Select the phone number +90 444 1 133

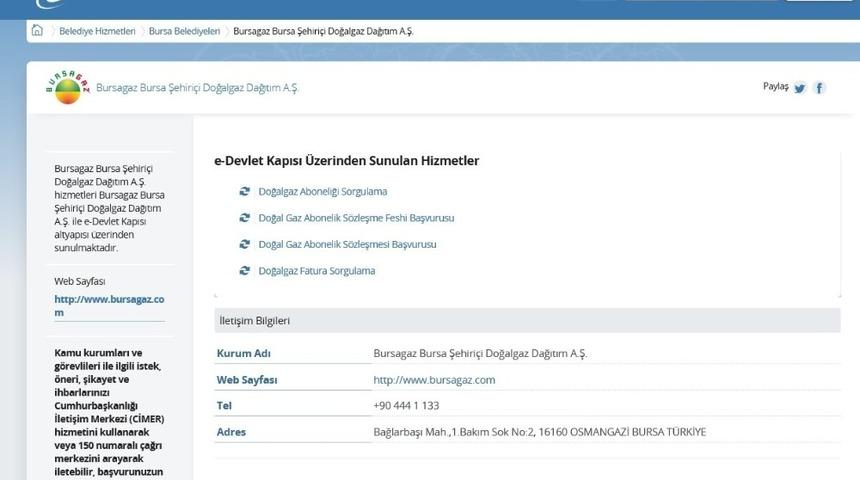pos(406,405)
